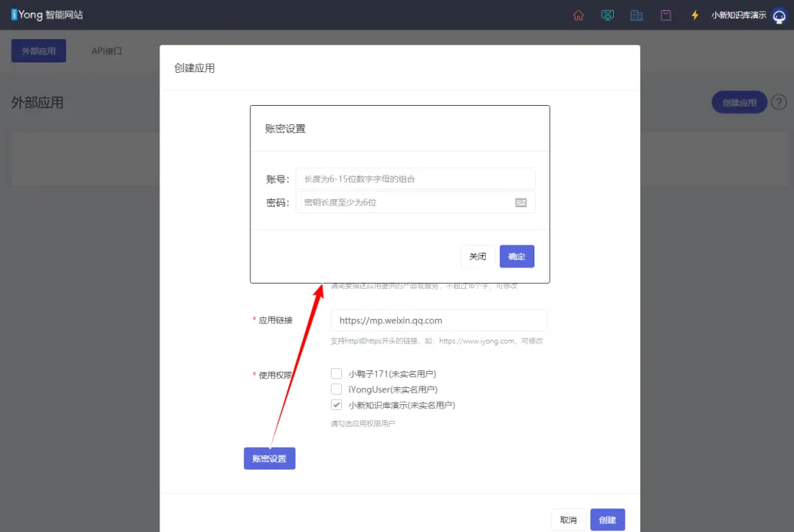The image size is (794, 532).
Task: Click 关闭 to dismiss the 账密设置 dialog
Action: click(478, 256)
